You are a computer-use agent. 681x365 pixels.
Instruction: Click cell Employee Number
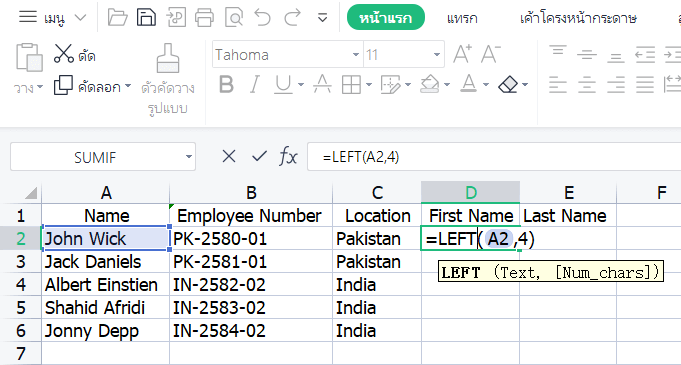[251, 216]
